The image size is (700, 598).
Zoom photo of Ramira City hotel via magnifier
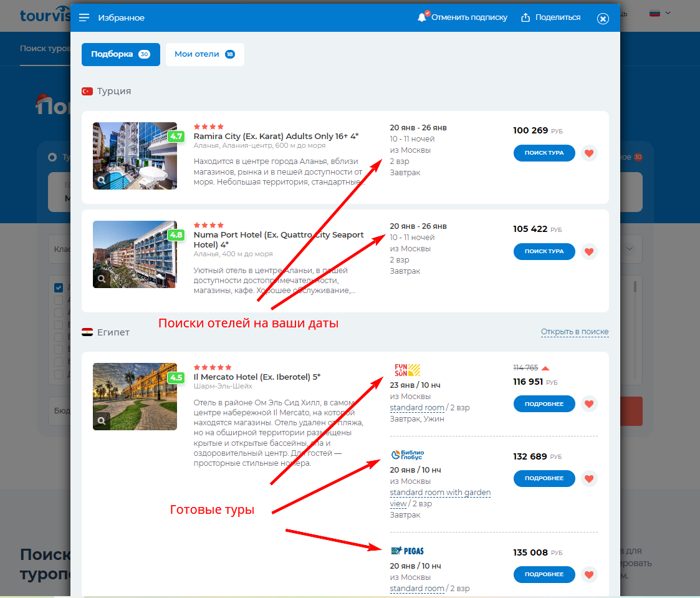tap(102, 180)
